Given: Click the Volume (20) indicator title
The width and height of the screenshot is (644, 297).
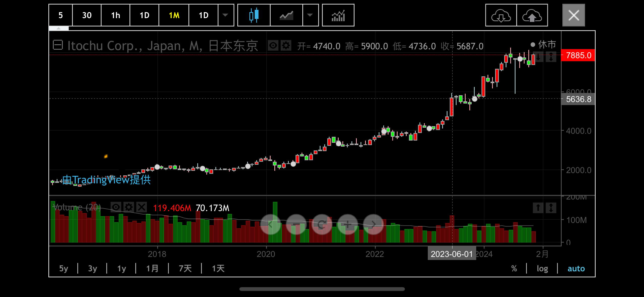Looking at the screenshot, I should (77, 207).
